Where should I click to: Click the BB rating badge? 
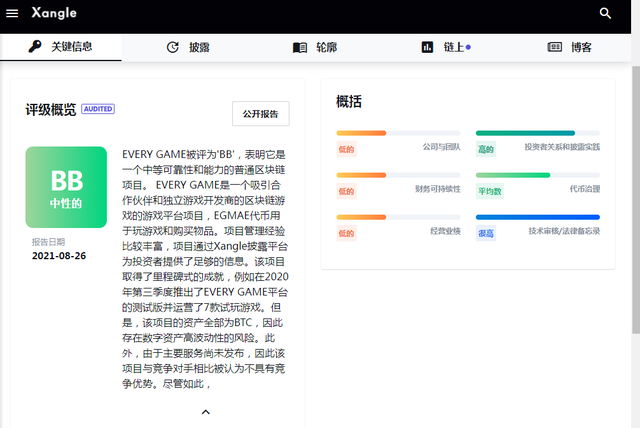point(66,187)
